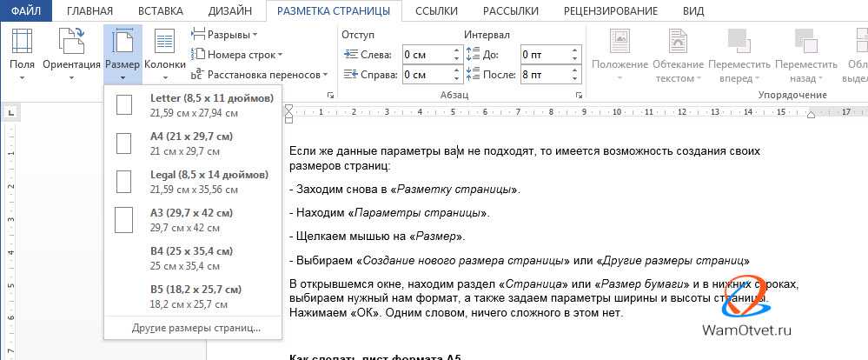The height and width of the screenshot is (360, 868).
Task: Click Другие размеры страниц option
Action: [x=195, y=328]
